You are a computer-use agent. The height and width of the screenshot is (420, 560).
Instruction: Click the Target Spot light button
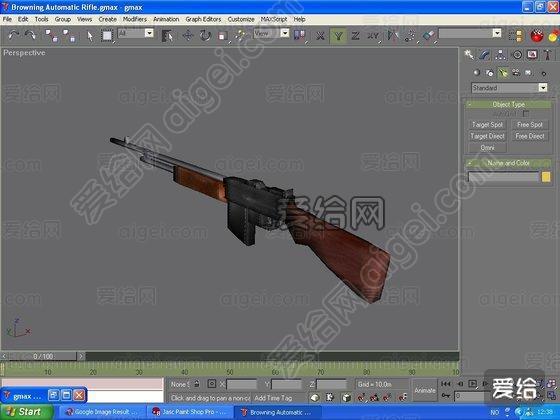[x=487, y=125]
